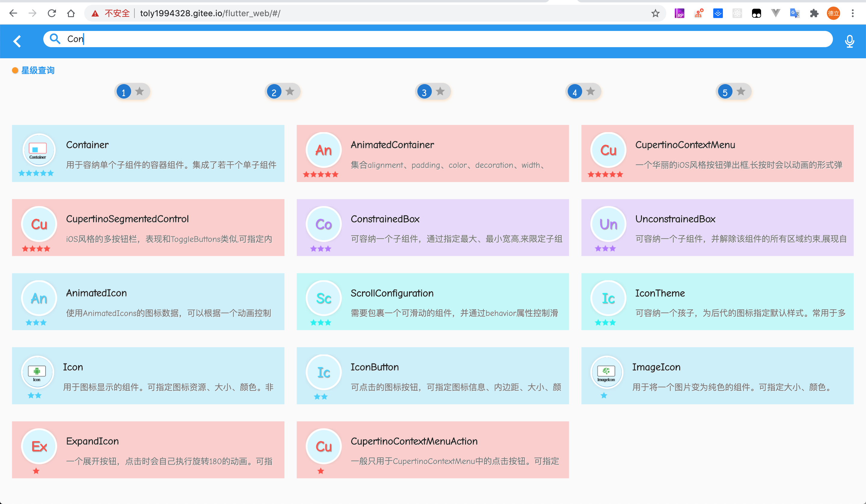Click the Icon widget android thumbnail
Viewport: 866px width, 504px height.
(x=37, y=372)
